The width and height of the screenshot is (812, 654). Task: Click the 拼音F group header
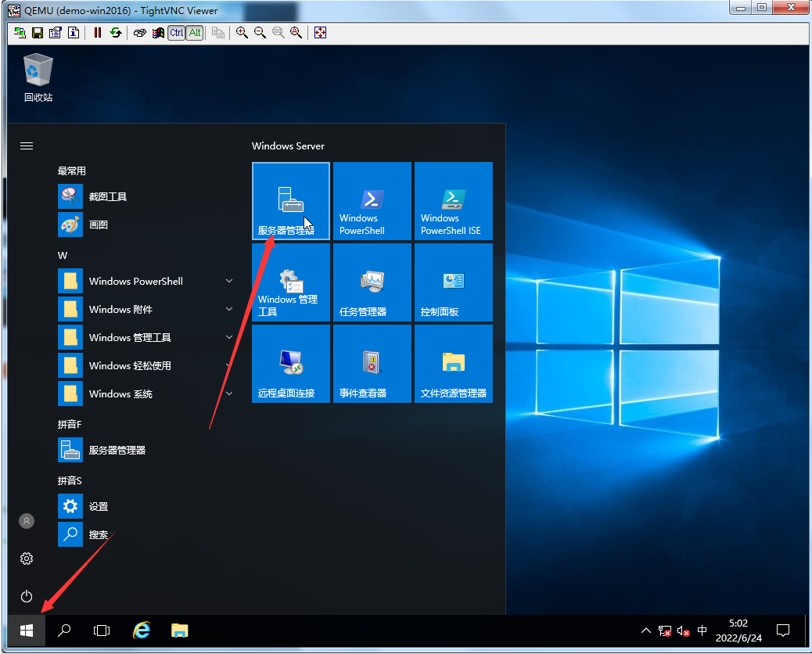(70, 424)
